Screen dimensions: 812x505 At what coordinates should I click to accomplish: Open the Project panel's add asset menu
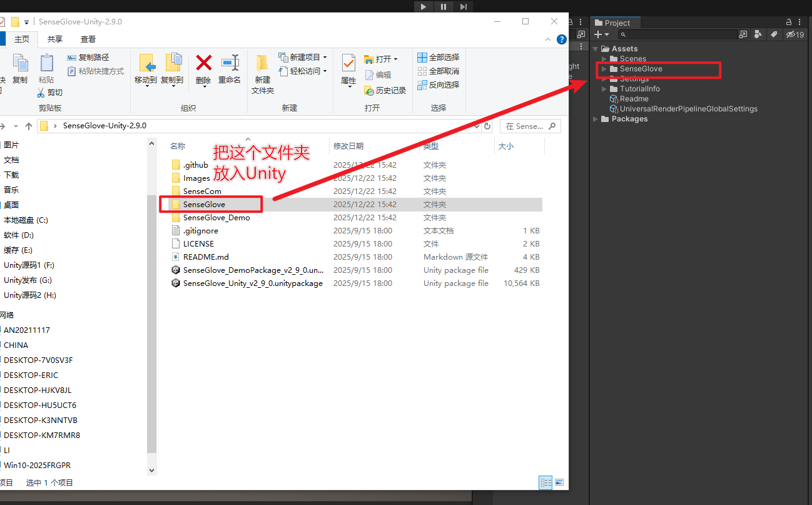601,34
